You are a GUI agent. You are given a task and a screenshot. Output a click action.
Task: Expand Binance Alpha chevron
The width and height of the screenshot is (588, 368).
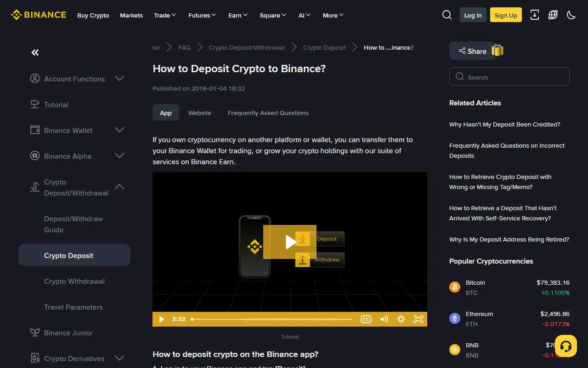click(x=119, y=156)
